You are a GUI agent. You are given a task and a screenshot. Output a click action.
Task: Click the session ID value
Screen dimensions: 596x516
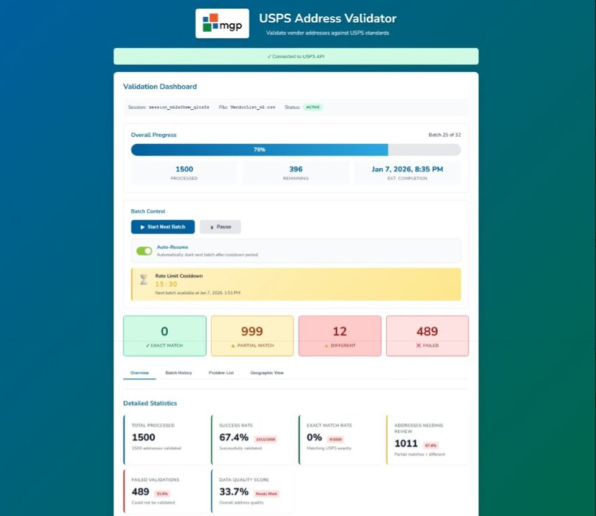tap(179, 107)
